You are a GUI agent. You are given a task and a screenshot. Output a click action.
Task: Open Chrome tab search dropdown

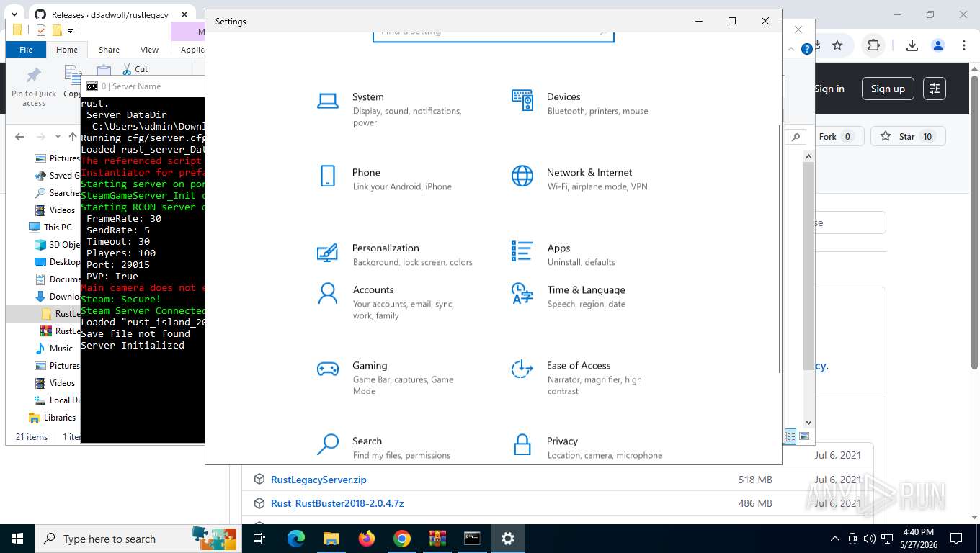point(14,14)
